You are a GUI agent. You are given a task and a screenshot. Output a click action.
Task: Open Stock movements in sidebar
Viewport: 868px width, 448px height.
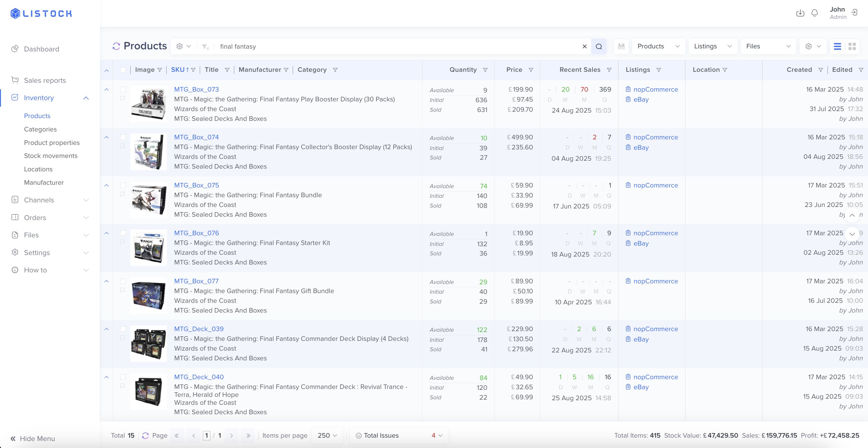click(51, 156)
